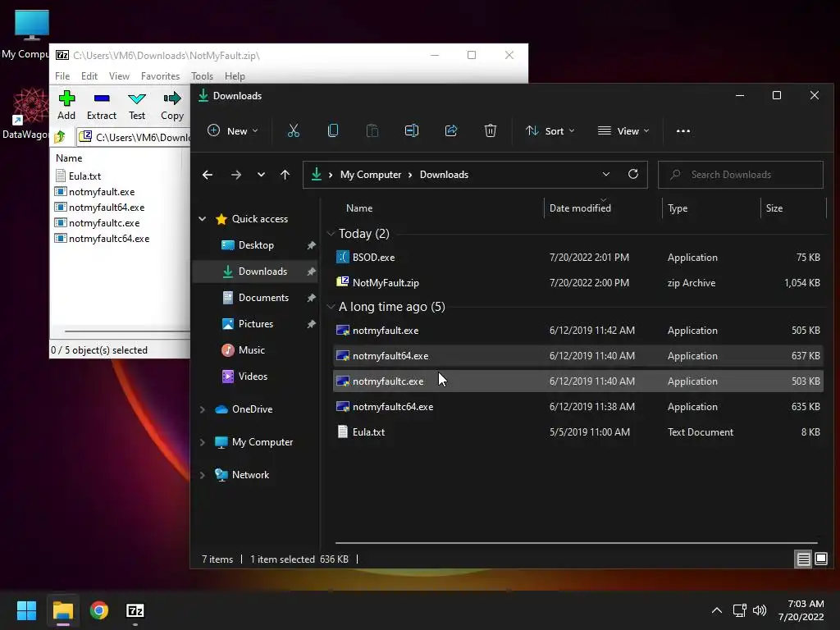The image size is (840, 630).
Task: Open the Favorites menu in 7-Zip
Action: point(160,76)
